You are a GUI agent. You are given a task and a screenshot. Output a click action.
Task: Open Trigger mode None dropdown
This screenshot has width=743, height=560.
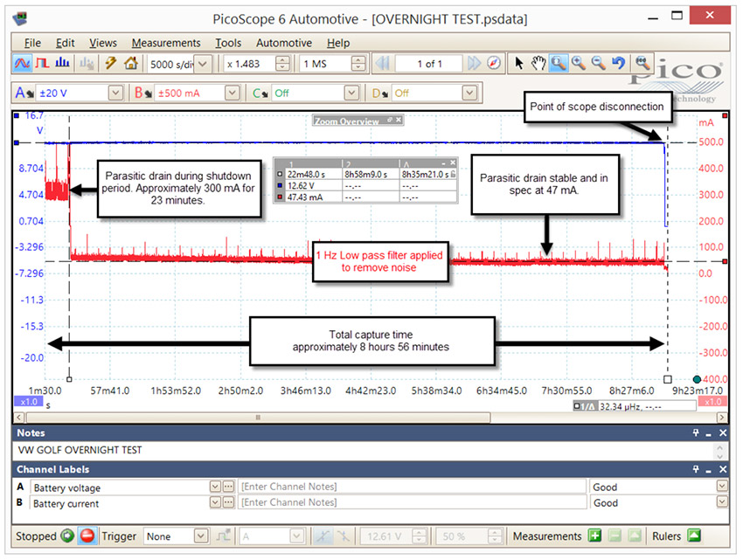pyautogui.click(x=201, y=536)
